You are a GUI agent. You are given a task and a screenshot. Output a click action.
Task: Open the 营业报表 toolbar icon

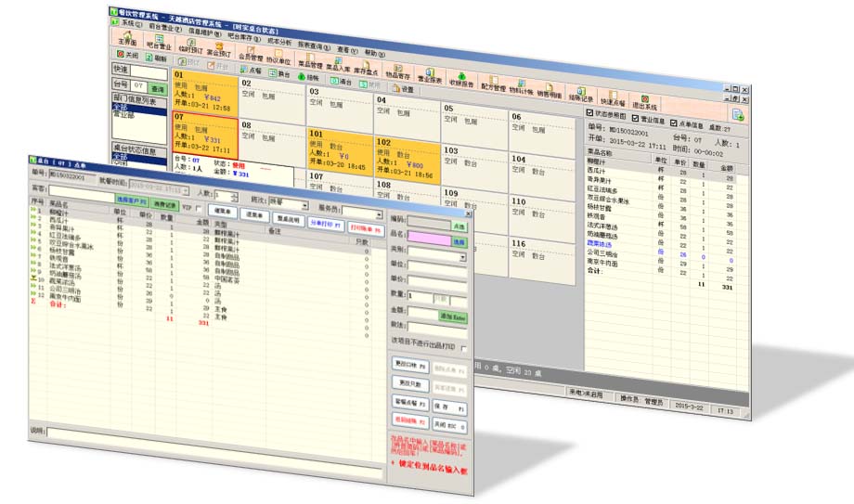429,77
